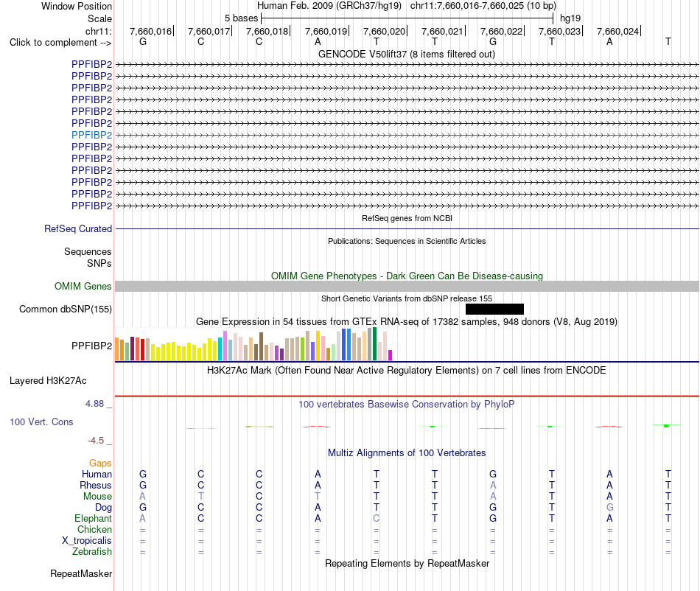Click the OMIM Gene Phenotypes green title
The image size is (700, 591).
[407, 276]
